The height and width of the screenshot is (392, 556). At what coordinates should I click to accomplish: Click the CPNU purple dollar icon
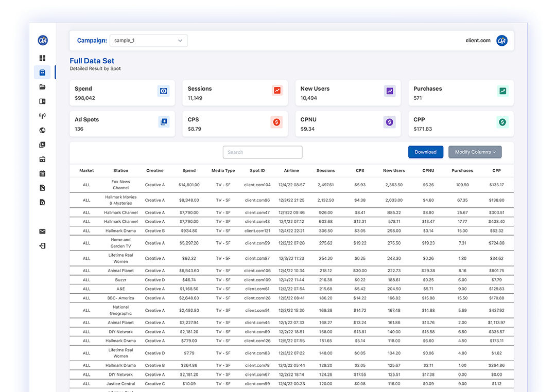390,122
